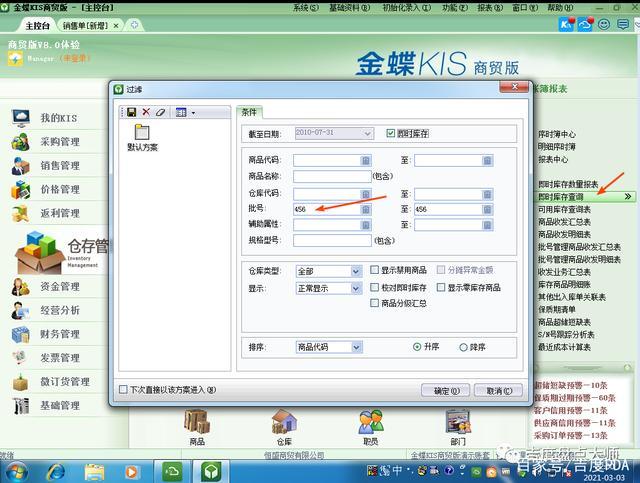The width and height of the screenshot is (640, 483).
Task: Enable 显示禁用商品 checkbox
Action: tap(374, 270)
